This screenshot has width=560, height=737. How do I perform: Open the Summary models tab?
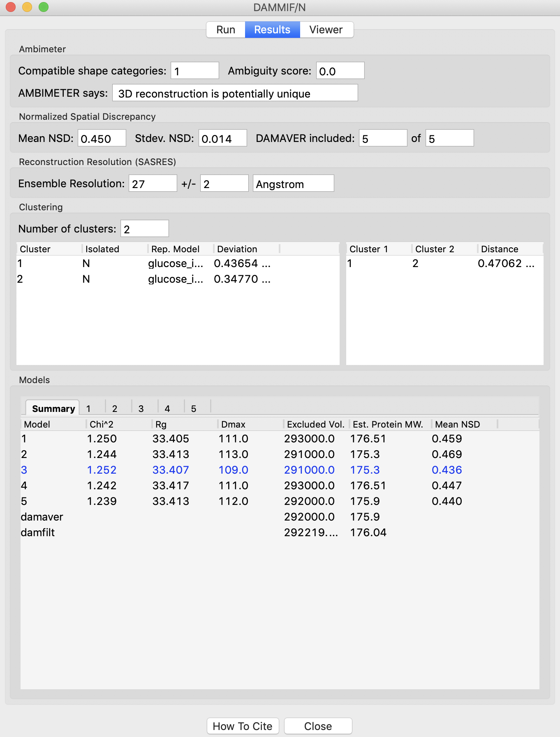(x=53, y=408)
